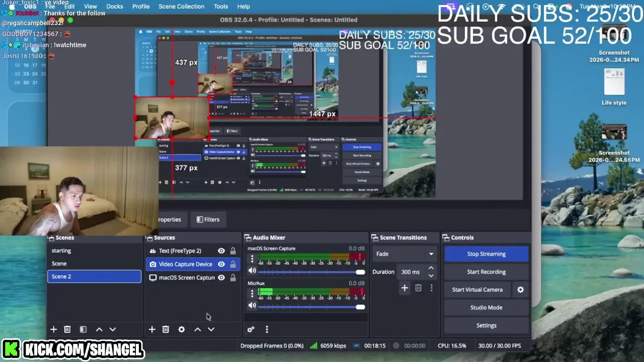Open OBS Settings button
Viewport: 644px width, 362px height.
[x=487, y=325]
